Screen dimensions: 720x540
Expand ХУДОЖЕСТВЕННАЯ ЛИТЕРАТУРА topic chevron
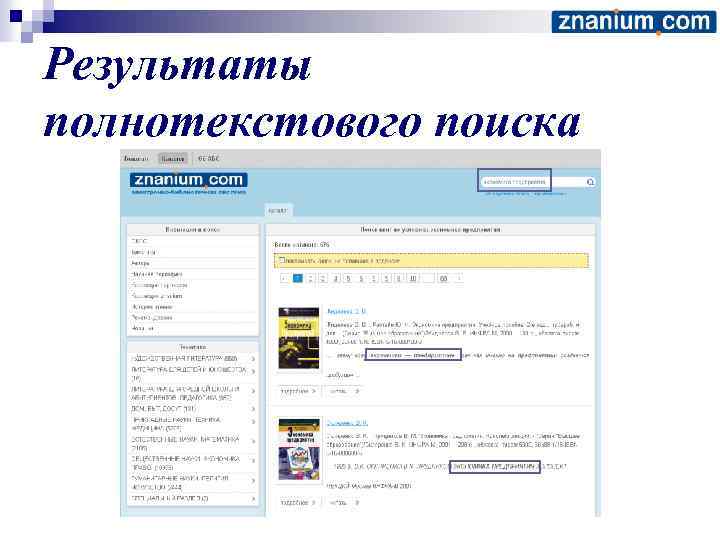253,359
